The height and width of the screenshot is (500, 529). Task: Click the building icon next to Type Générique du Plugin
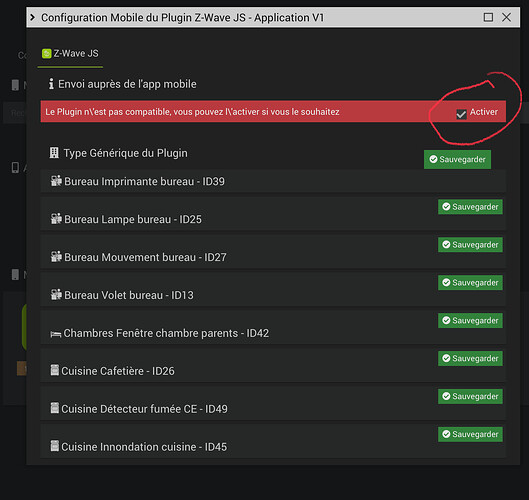click(54, 153)
